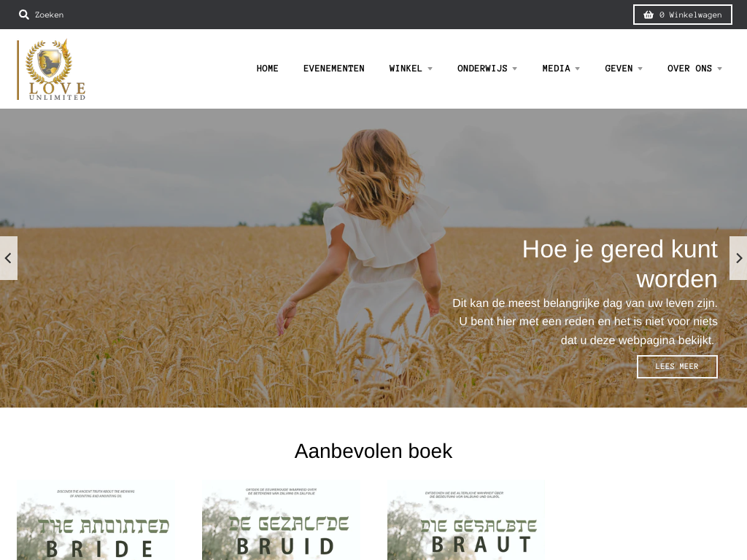Click the 'Hoe je gered kunt worden' heading

point(620,264)
